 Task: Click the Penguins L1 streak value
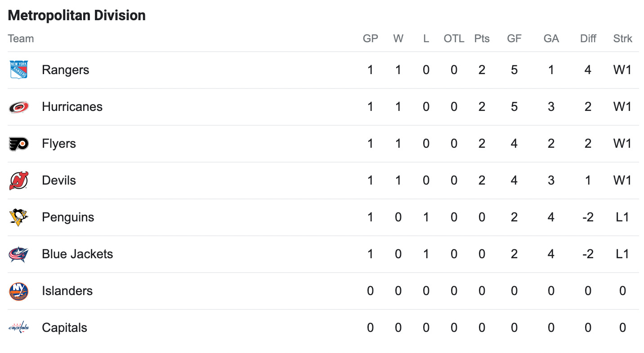(622, 217)
